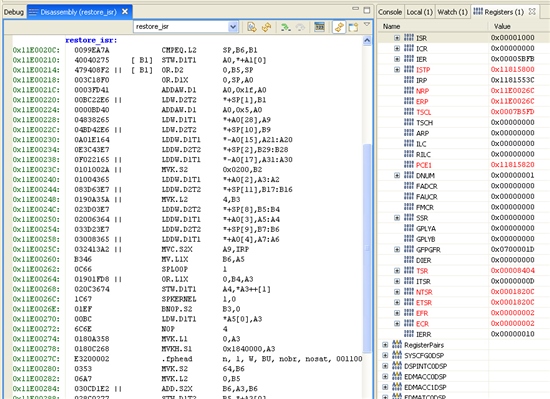Expand the ISTP register
550x399 pixels.
click(397, 69)
